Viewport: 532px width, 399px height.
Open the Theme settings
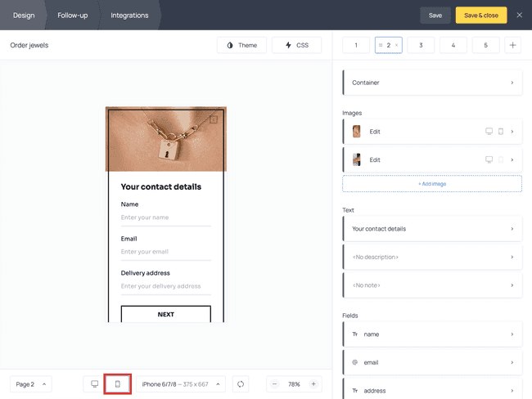[x=242, y=45]
